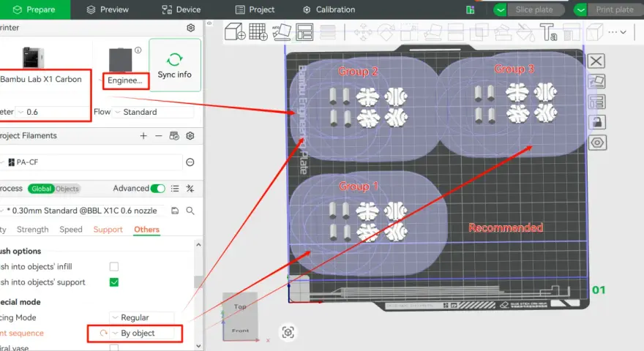Remove a filament with minus icon
This screenshot has height=351, width=644.
[x=159, y=136]
